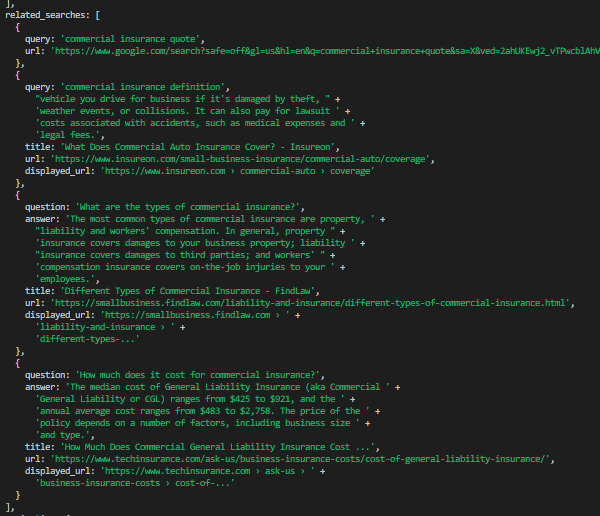Screen dimensions: 600x516
Task: Select the 'commercial insurance quote' query string
Action: (x=130, y=39)
